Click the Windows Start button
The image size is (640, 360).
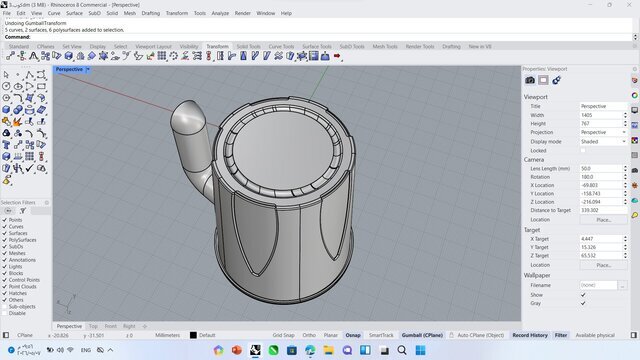(x=420, y=350)
